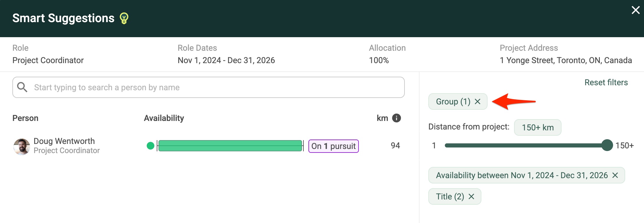Click the km info icon
Image resolution: width=644 pixels, height=223 pixels.
click(x=397, y=118)
